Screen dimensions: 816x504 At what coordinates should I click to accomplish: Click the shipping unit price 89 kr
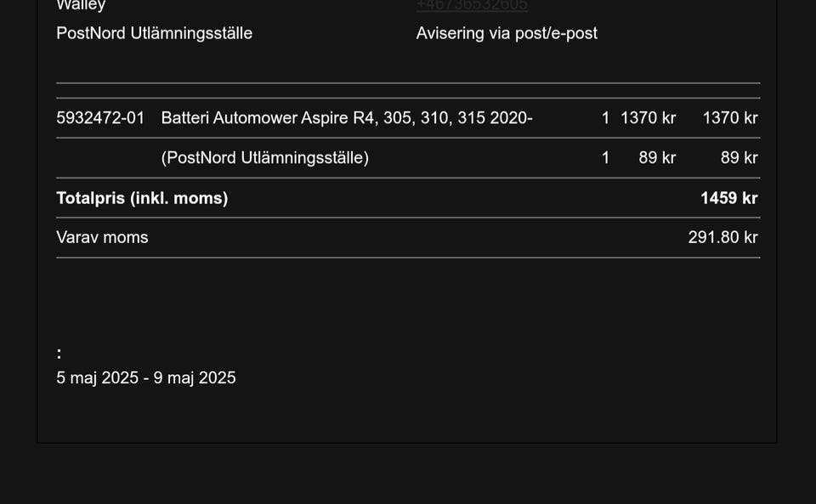pyautogui.click(x=657, y=157)
